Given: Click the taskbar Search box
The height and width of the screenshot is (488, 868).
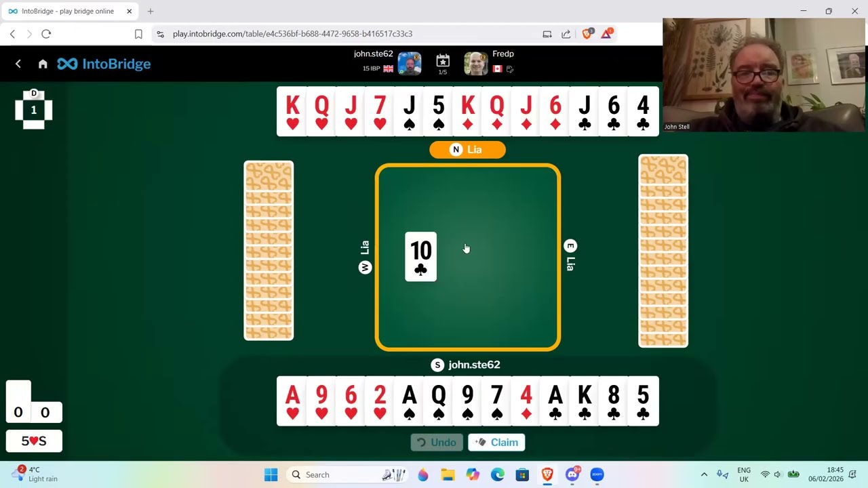Looking at the screenshot, I should coord(349,474).
